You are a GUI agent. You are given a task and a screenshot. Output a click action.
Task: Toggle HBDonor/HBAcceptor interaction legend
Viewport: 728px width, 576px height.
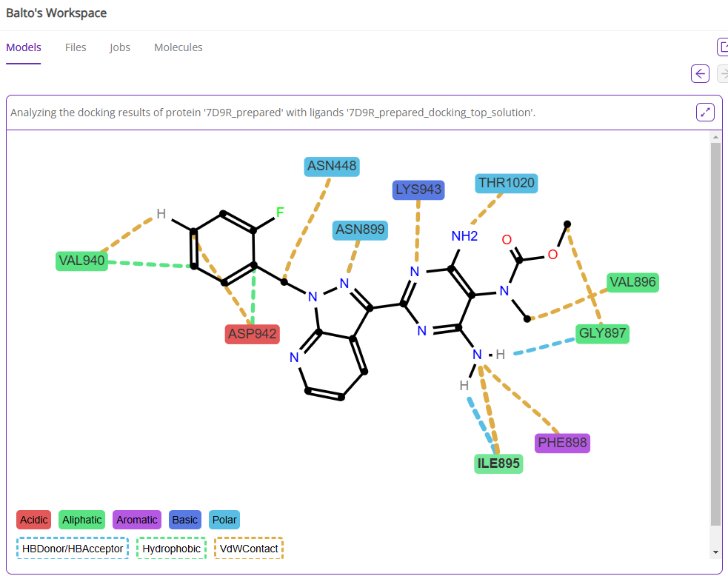click(x=73, y=549)
